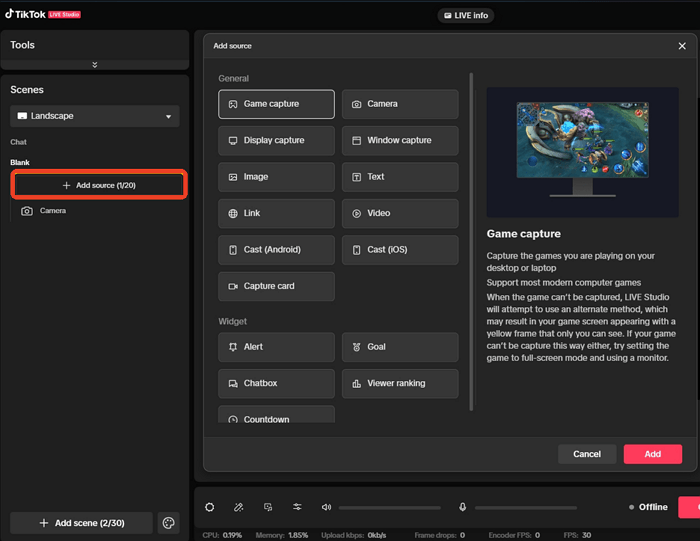
Task: Click the Scenes panel heading
Action: click(x=27, y=90)
